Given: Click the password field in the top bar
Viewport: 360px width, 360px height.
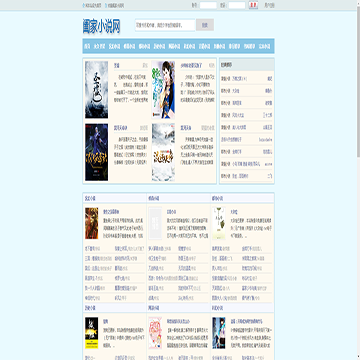Looking at the screenshot, I should click(x=237, y=5).
